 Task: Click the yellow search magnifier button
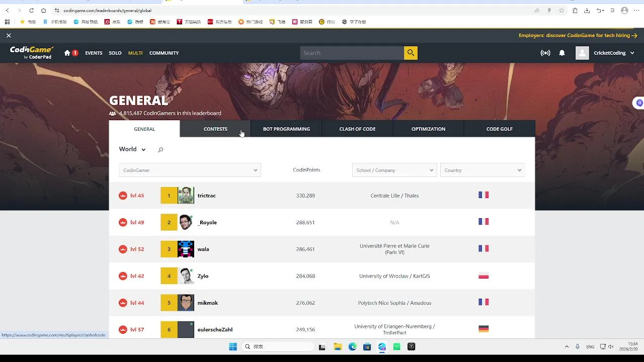411,53
